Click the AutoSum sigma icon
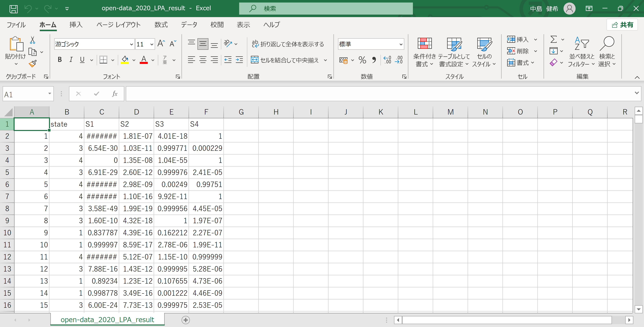This screenshot has width=644, height=327. point(553,40)
